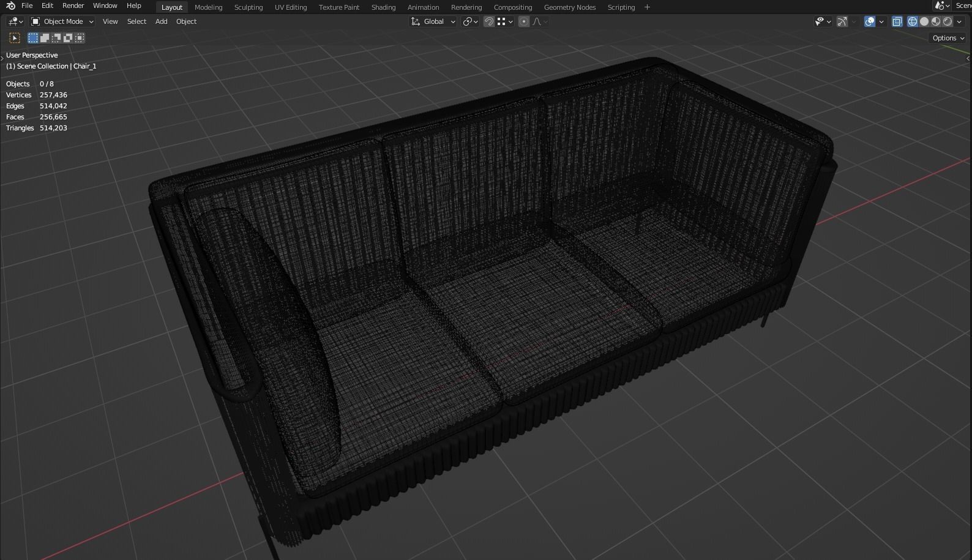
Task: Toggle snapping magnet icon
Action: [x=489, y=21]
